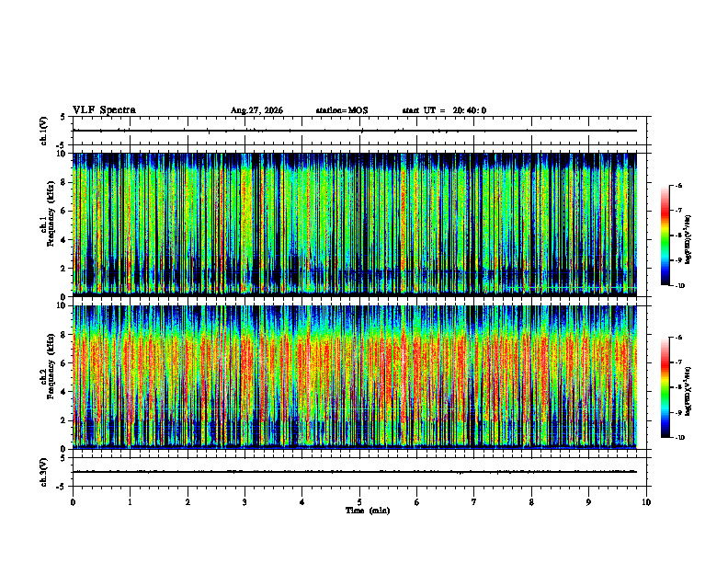Click the Time (min) axis label
The height and width of the screenshot is (563, 728).
pos(368,511)
